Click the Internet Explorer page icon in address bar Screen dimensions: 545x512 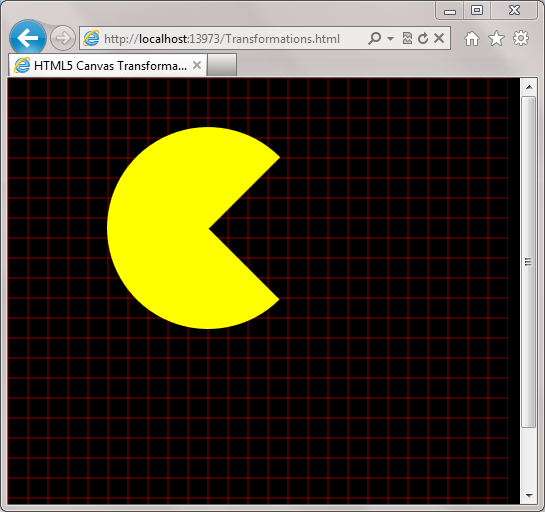pos(91,38)
